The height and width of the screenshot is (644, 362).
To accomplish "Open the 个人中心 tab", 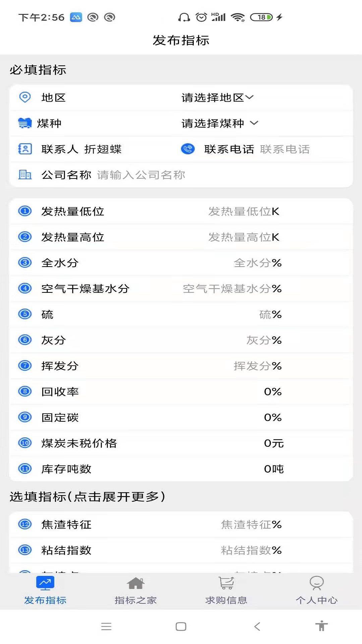I will click(316, 590).
